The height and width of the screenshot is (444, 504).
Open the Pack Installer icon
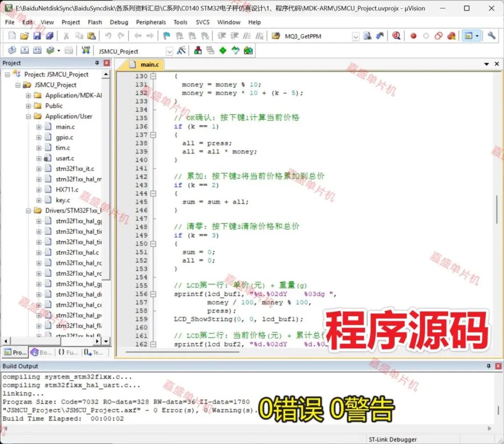point(248,50)
